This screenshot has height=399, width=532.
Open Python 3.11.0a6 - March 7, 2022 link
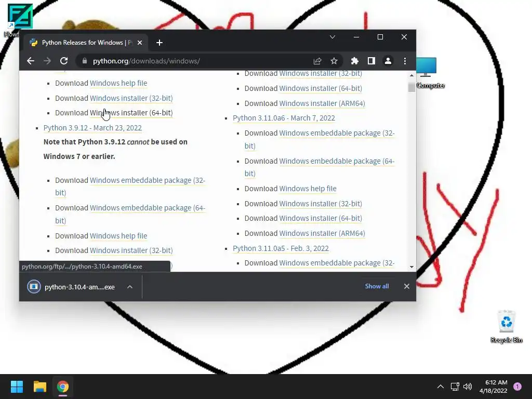click(284, 118)
